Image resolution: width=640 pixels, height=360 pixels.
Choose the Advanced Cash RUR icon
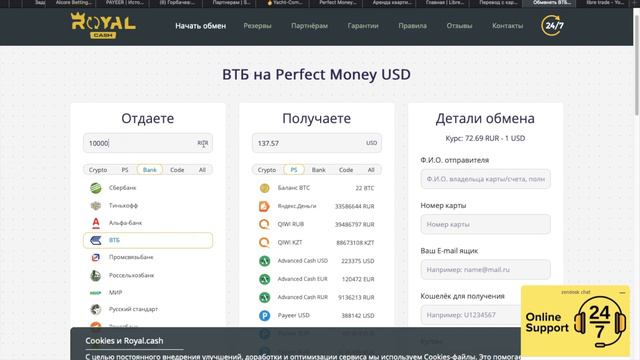coord(264,297)
